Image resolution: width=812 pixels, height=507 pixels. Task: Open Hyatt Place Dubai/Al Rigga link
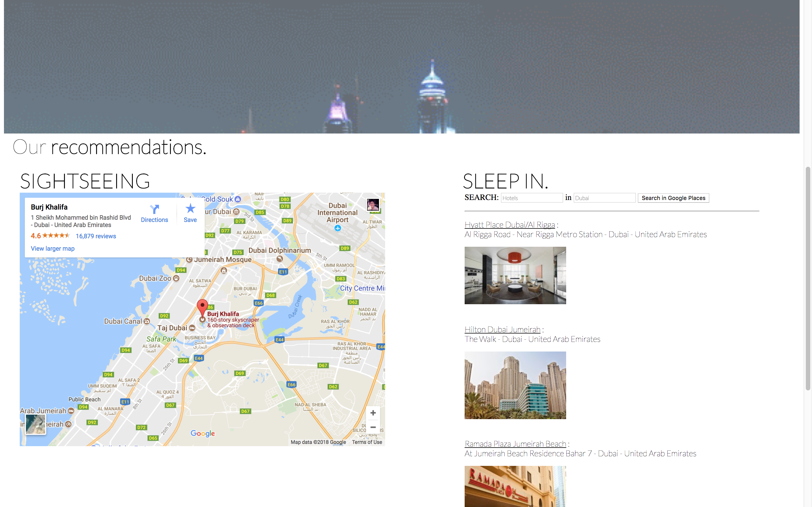pyautogui.click(x=509, y=225)
